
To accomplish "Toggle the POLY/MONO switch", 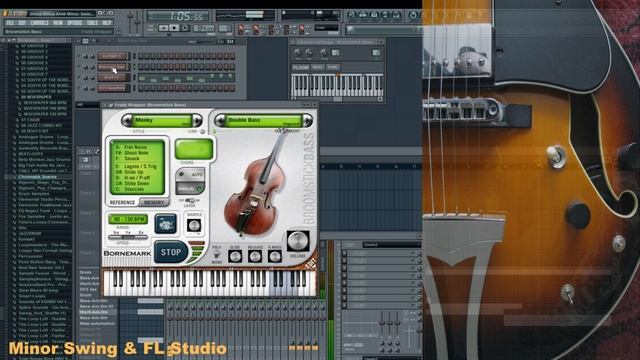I will point(217,255).
